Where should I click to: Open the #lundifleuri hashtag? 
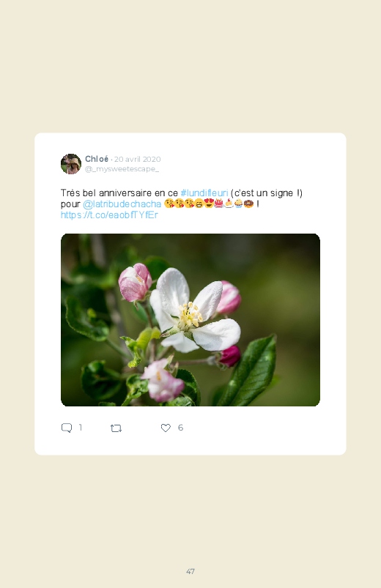click(204, 193)
